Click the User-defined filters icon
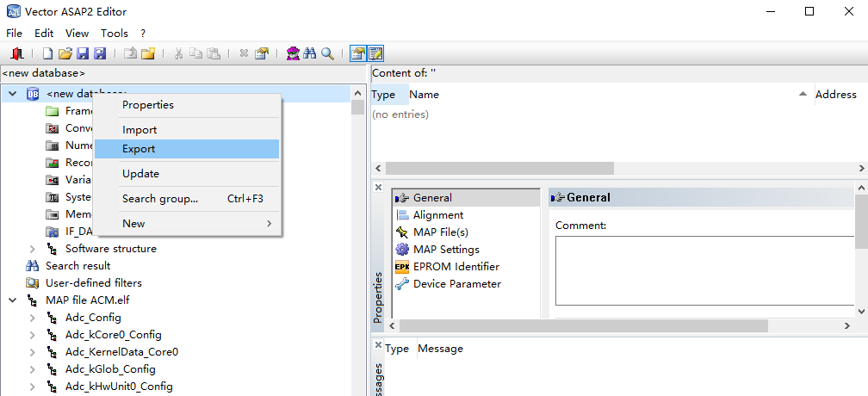Image resolution: width=868 pixels, height=396 pixels. click(32, 283)
